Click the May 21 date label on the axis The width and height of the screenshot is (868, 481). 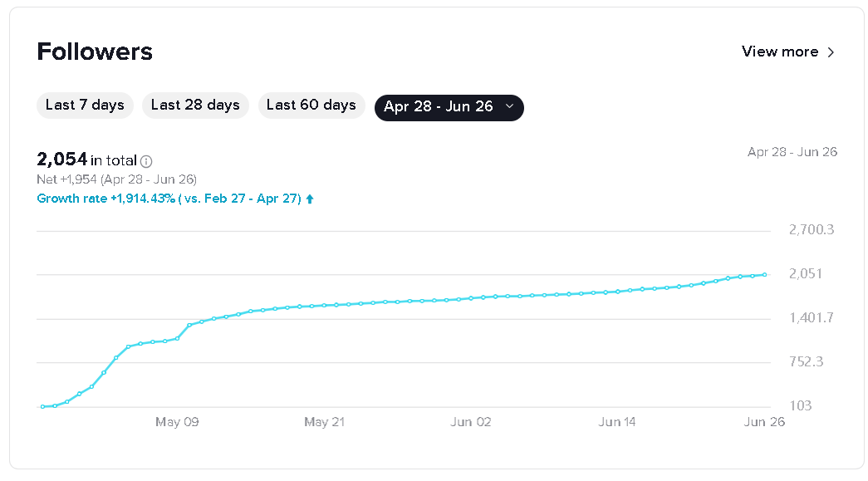click(x=324, y=422)
